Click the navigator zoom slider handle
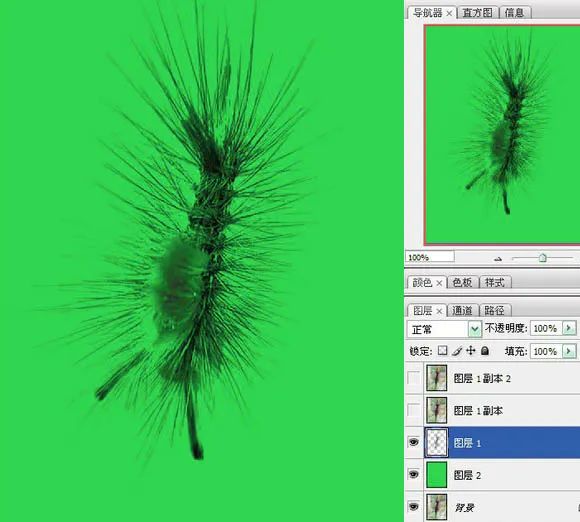Viewport: 580px width, 522px height. click(x=543, y=257)
